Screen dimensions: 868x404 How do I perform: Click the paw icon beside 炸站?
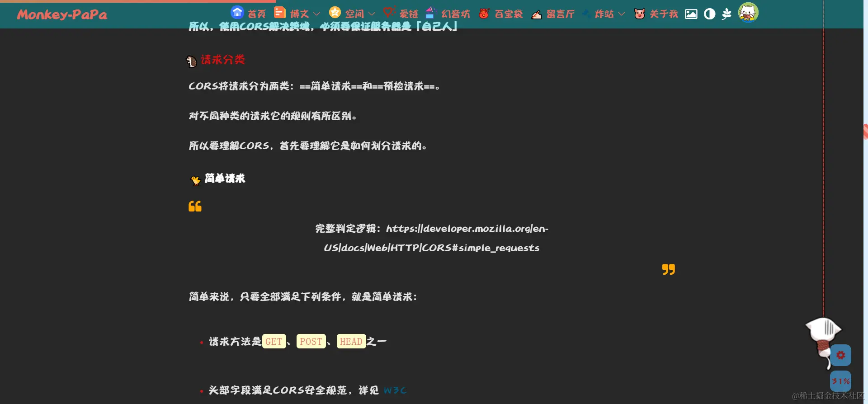pyautogui.click(x=586, y=14)
